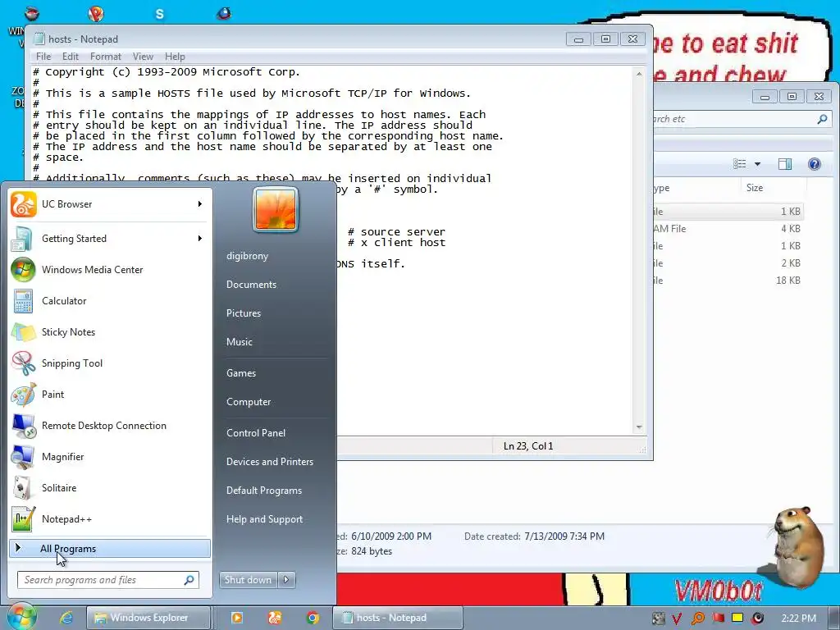
Task: Switch to Windows Explorer taskbar button
Action: 148,618
